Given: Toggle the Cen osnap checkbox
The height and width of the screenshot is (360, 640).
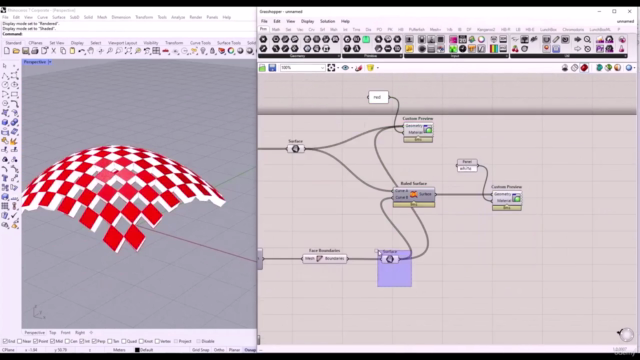Looking at the screenshot, I should [x=67, y=341].
